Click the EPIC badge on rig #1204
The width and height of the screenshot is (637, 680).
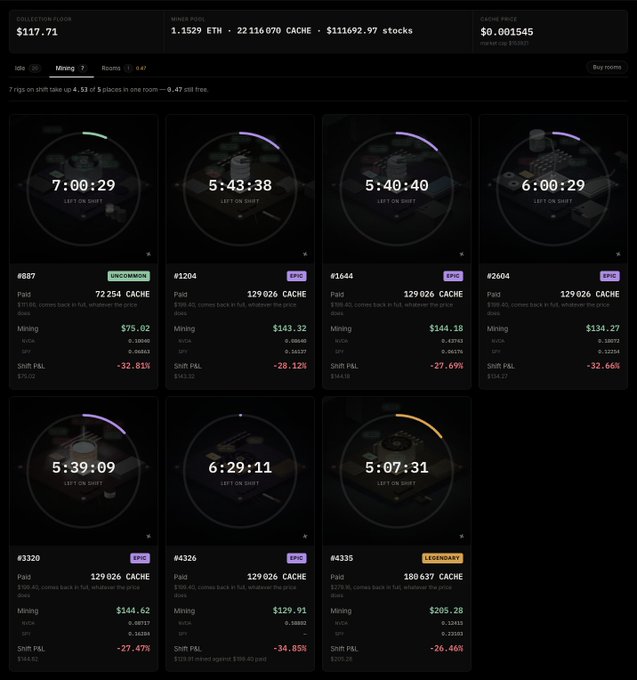coord(297,276)
